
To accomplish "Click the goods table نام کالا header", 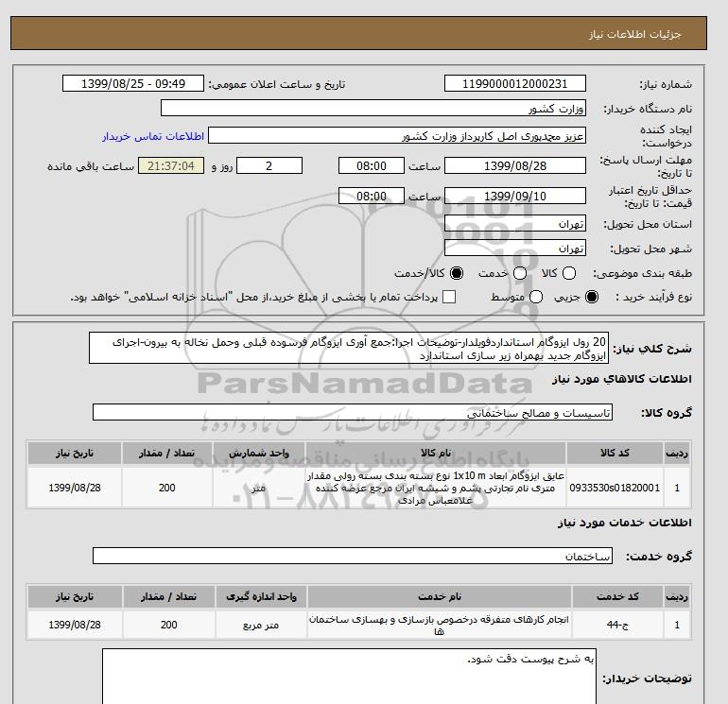I will point(436,453).
